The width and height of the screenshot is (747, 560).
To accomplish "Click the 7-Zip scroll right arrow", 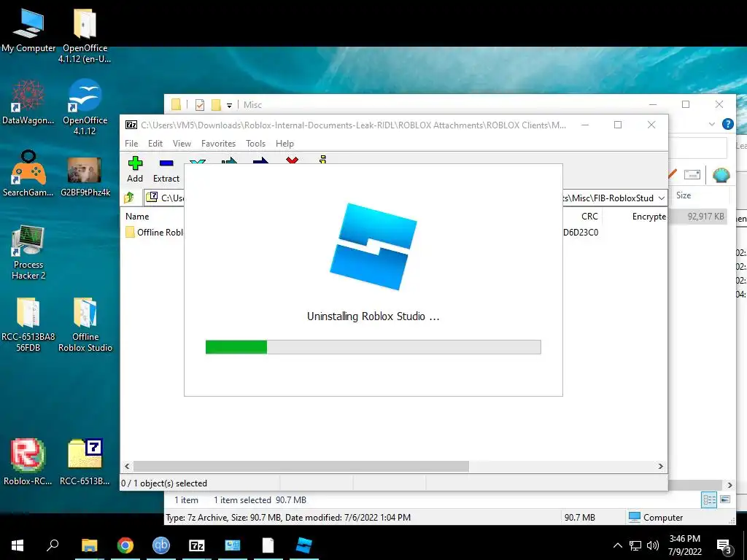I will click(x=660, y=466).
